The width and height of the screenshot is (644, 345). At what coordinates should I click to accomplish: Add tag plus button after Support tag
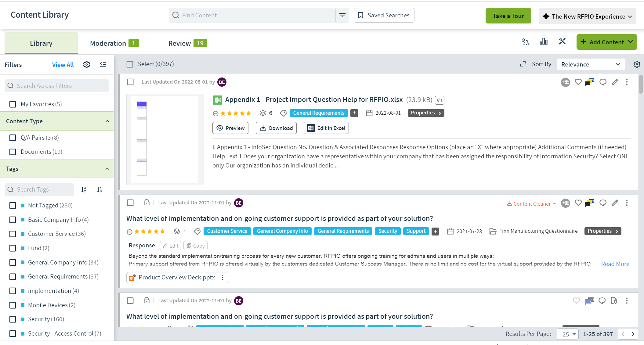coord(436,232)
